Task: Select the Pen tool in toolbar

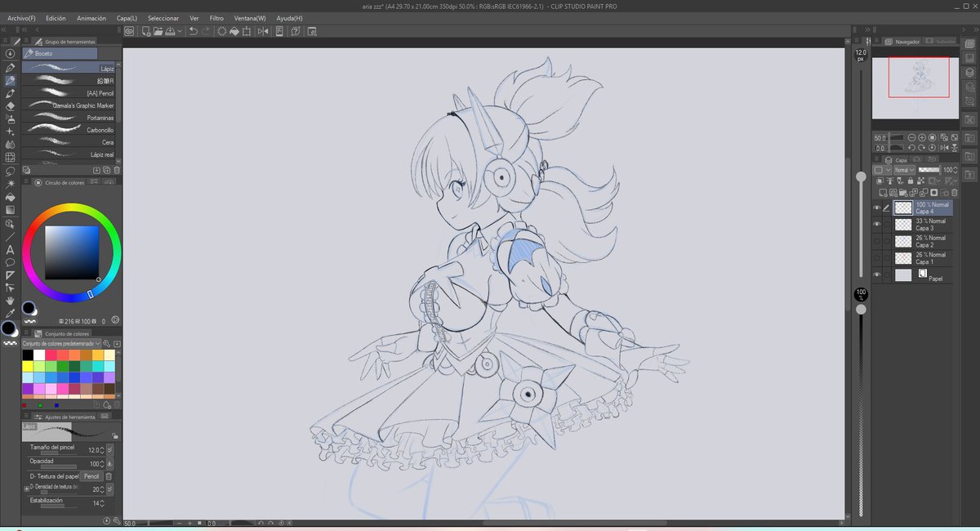Action: coord(10,68)
